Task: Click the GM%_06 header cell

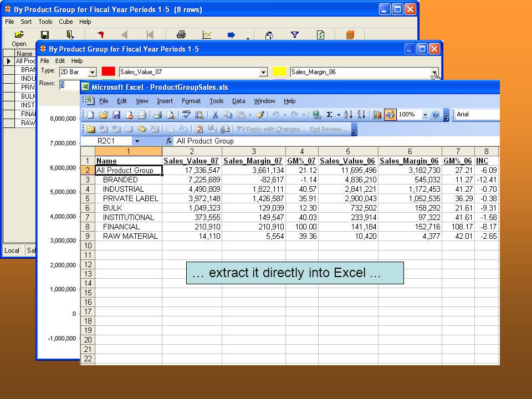Action: tap(458, 161)
